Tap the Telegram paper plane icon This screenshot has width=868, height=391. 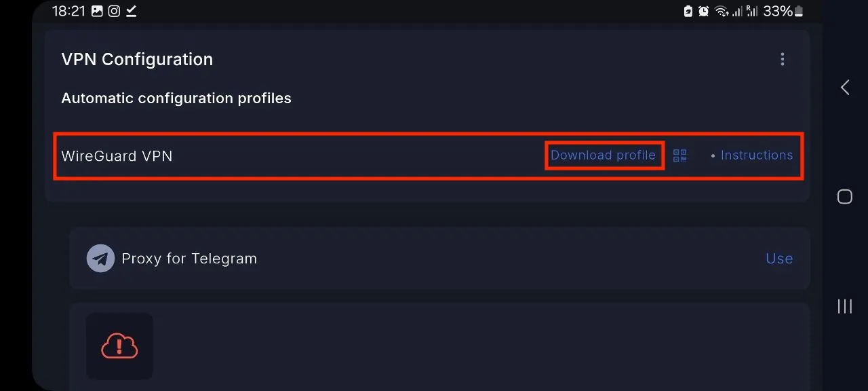100,259
